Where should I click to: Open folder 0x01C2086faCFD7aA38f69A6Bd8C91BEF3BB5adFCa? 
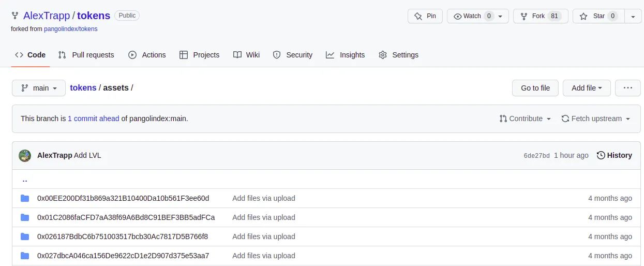(126, 217)
